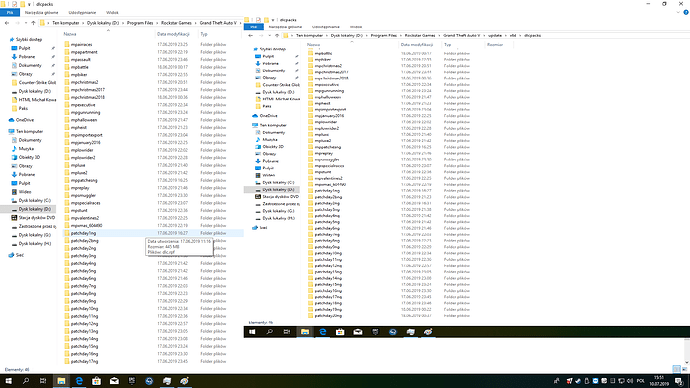Switch to the large icons view using the status bar icon
The width and height of the screenshot is (690, 388).
(684, 369)
